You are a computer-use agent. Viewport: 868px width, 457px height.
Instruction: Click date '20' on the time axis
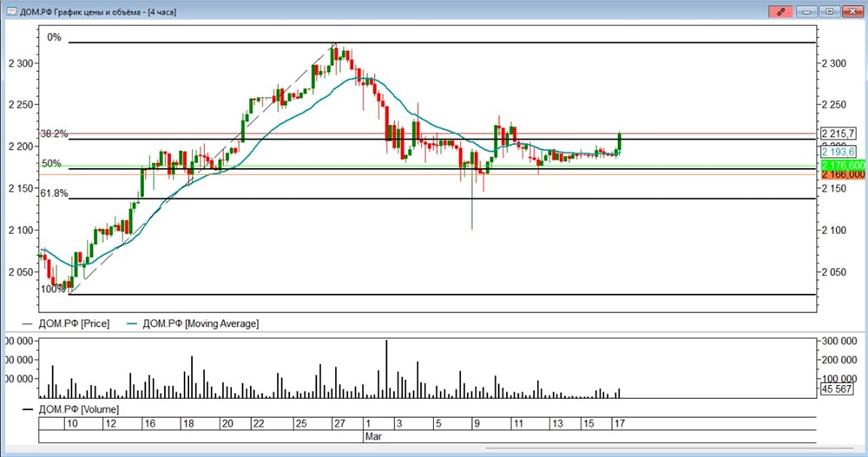click(227, 424)
